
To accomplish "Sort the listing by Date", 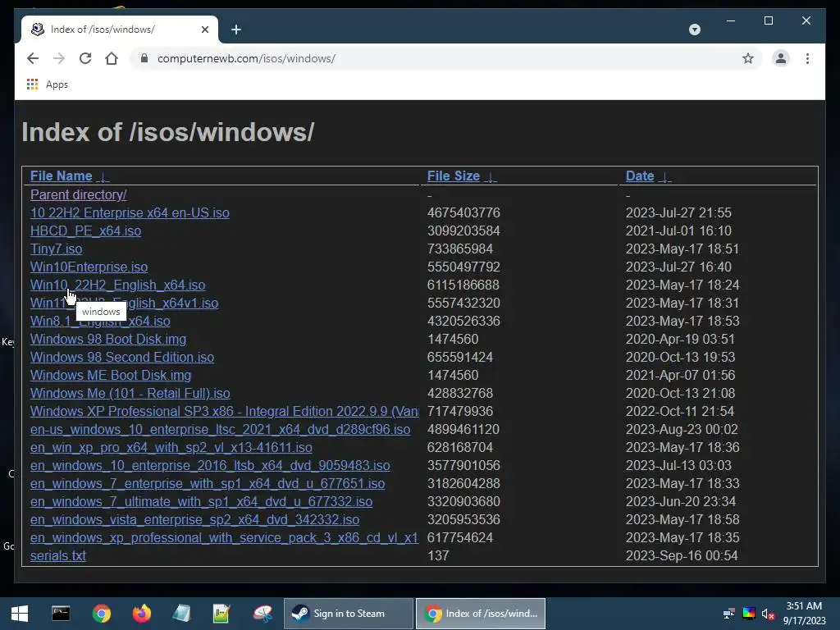I will click(640, 176).
